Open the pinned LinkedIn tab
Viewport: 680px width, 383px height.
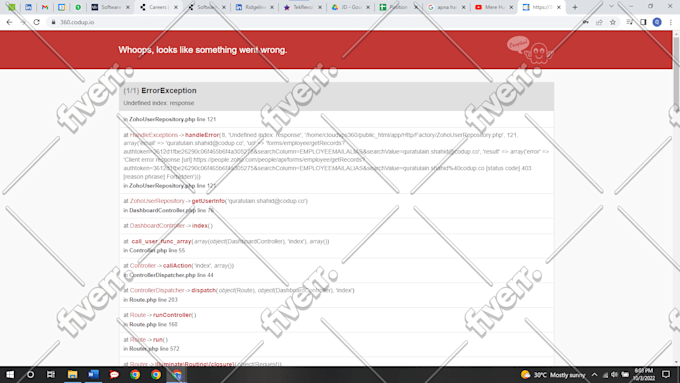point(28,7)
